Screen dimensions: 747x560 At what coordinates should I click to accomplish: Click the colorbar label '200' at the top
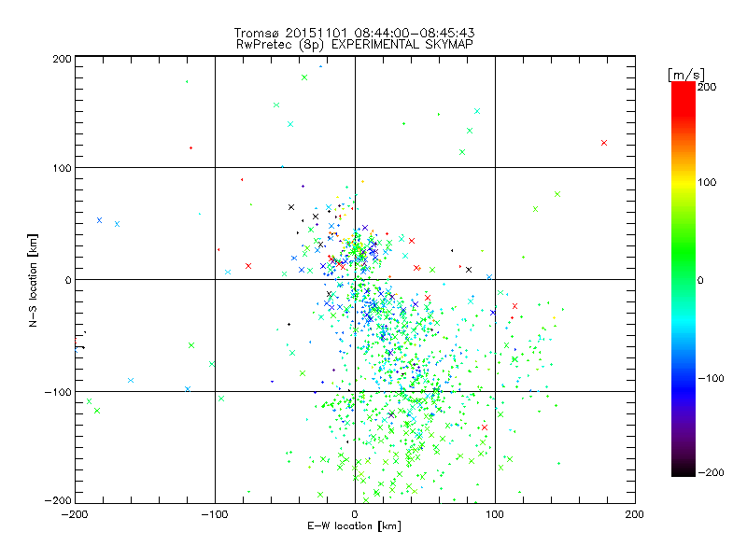pos(707,86)
